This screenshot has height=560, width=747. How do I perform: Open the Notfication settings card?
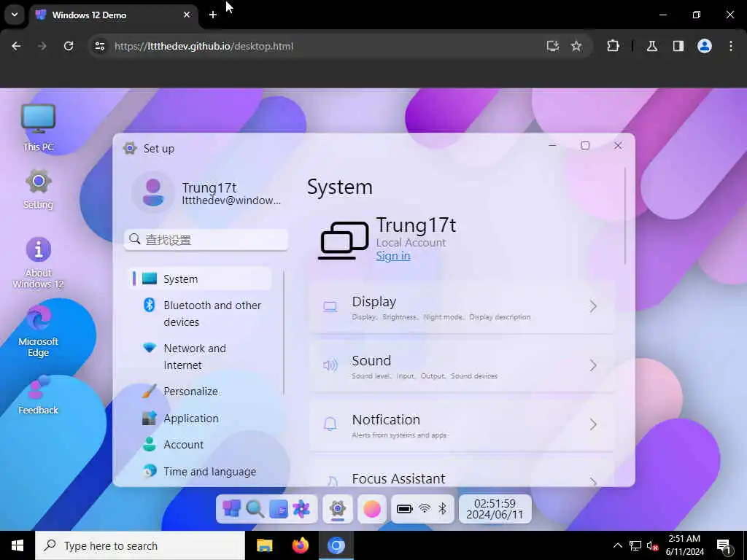(x=462, y=425)
